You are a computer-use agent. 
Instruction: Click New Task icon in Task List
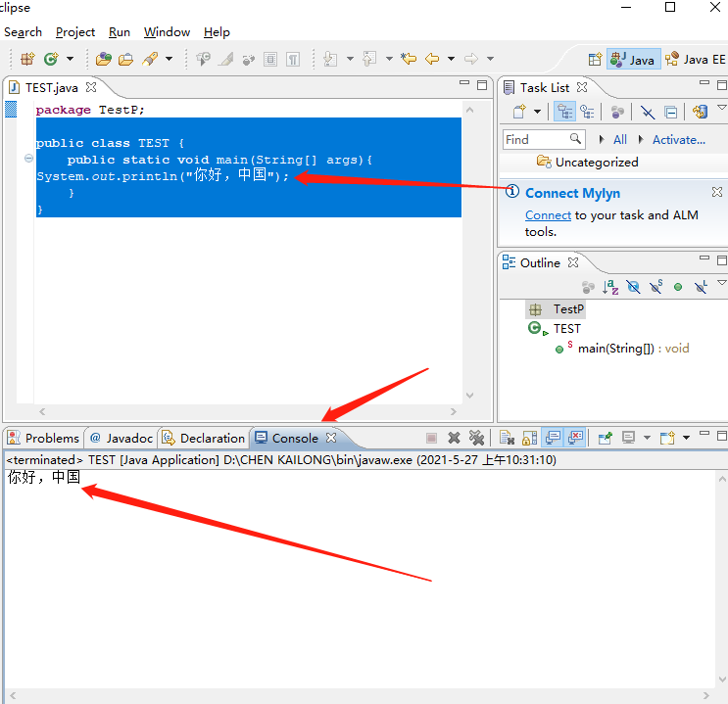click(x=519, y=112)
